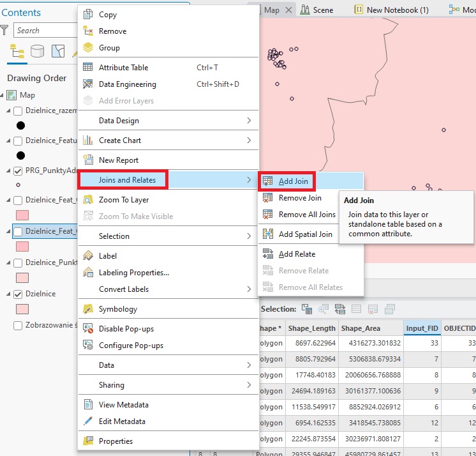Uncheck the PRG_PunktyAdr layer checkbox

(18, 171)
